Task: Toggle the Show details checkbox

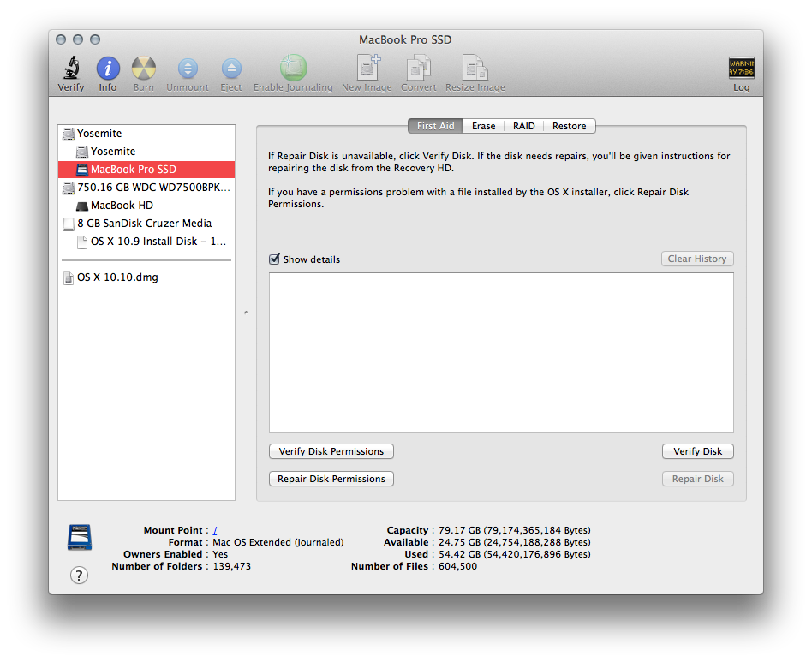Action: pos(274,259)
